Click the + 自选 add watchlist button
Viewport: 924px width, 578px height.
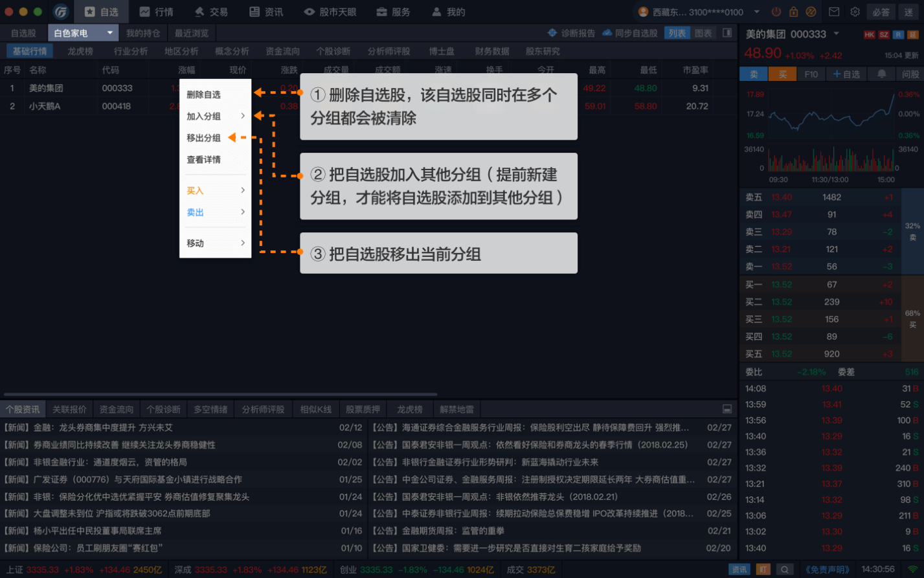846,74
